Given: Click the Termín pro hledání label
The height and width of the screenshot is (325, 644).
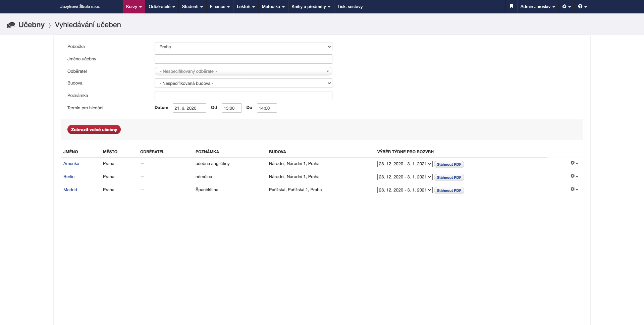Looking at the screenshot, I should 85,108.
